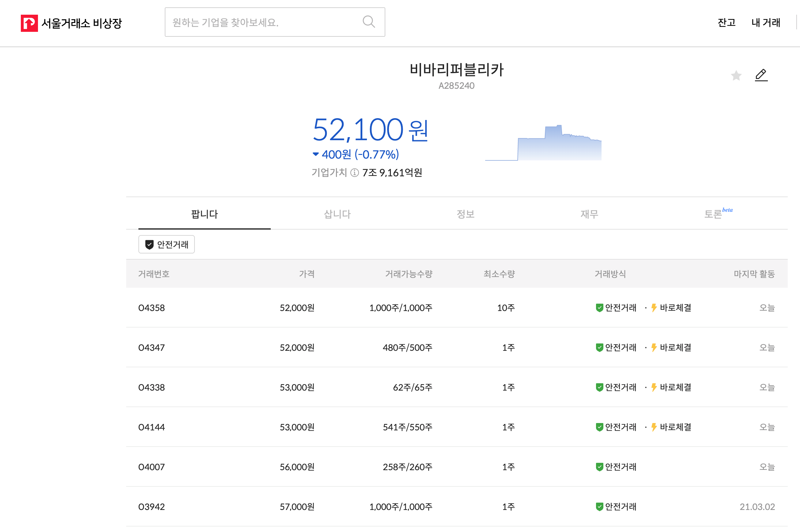Open 잔고 in the top navigation

tap(726, 22)
